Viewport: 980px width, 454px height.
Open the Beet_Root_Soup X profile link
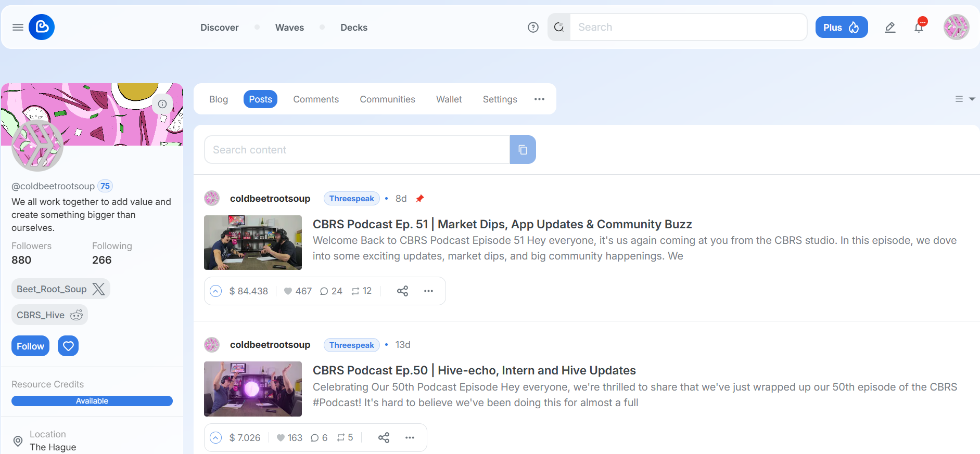pyautogui.click(x=61, y=289)
